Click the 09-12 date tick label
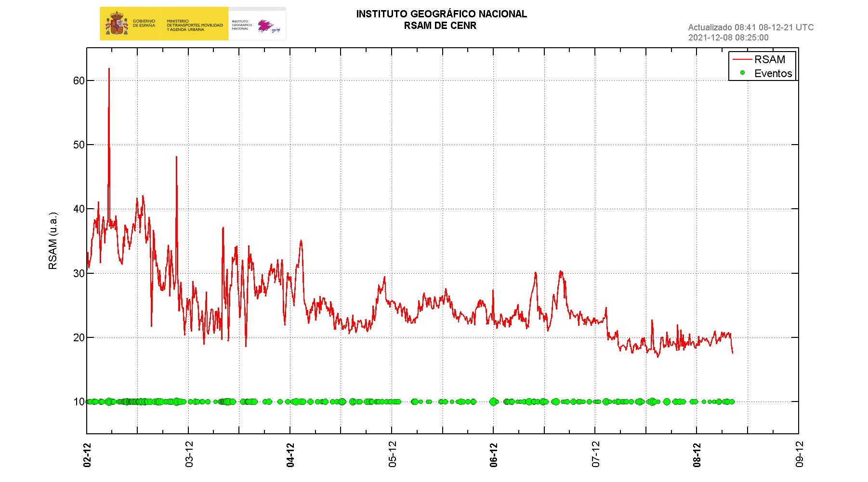The width and height of the screenshot is (868, 482). tap(799, 454)
